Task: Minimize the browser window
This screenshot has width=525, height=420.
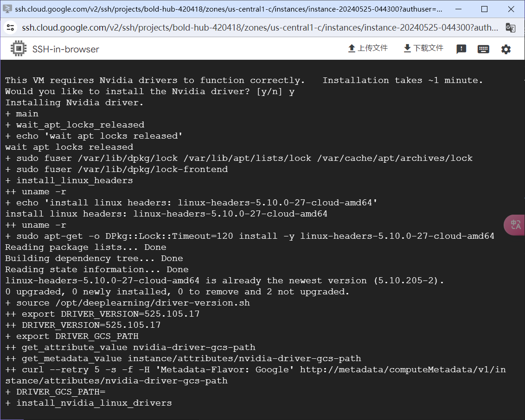Action: click(458, 9)
